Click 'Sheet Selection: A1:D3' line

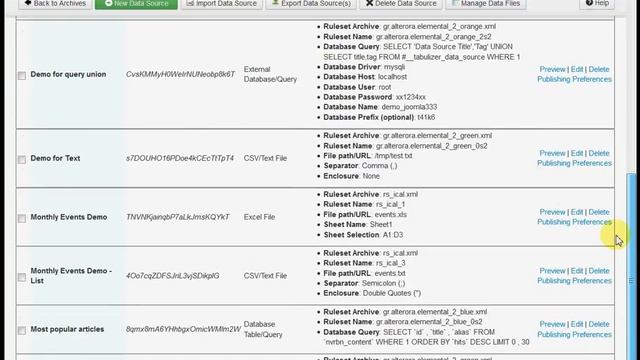pos(363,235)
